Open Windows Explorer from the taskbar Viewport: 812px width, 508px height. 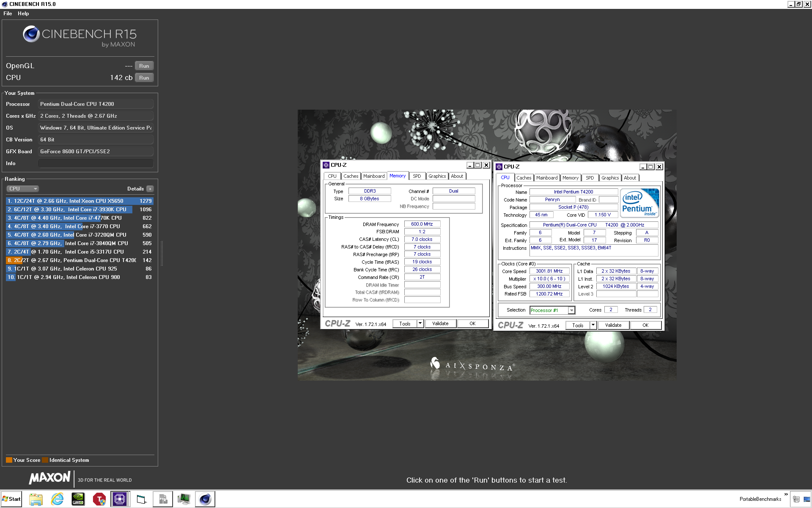36,499
